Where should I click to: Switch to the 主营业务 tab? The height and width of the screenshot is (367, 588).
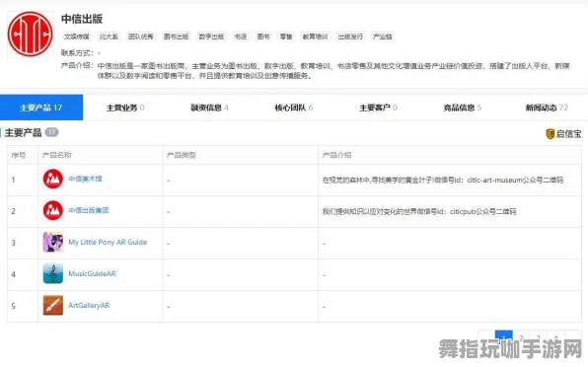125,108
